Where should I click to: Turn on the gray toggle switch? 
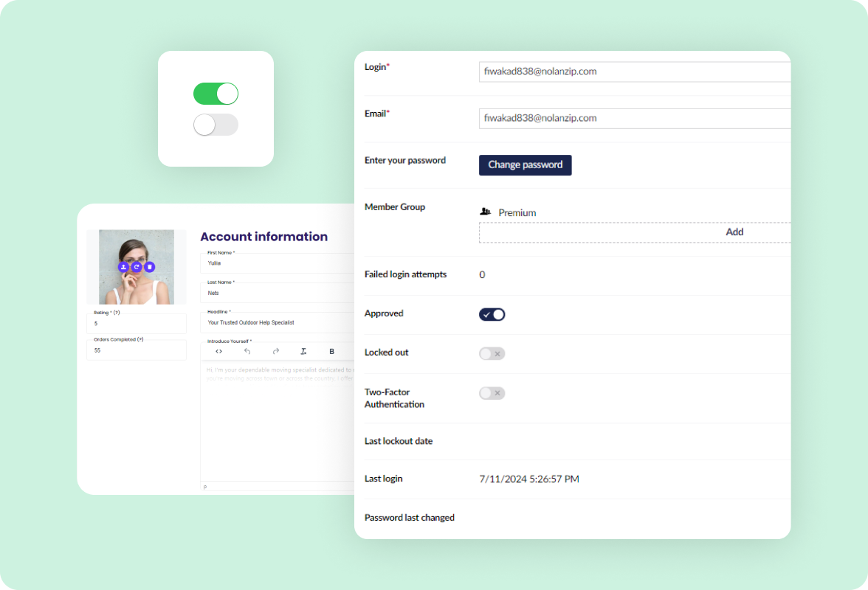[216, 125]
